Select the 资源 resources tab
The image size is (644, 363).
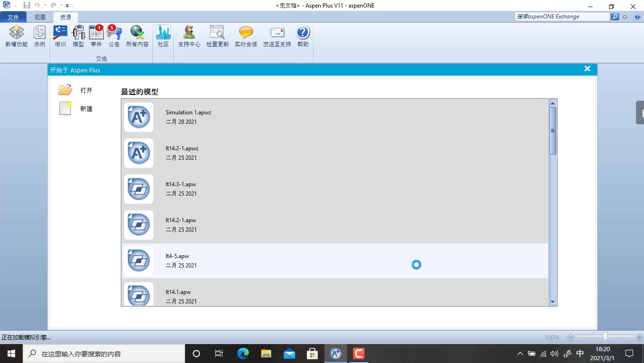tap(66, 17)
